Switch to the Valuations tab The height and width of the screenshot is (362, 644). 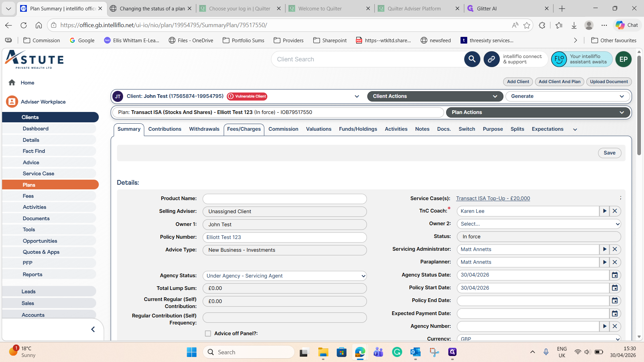[319, 129]
